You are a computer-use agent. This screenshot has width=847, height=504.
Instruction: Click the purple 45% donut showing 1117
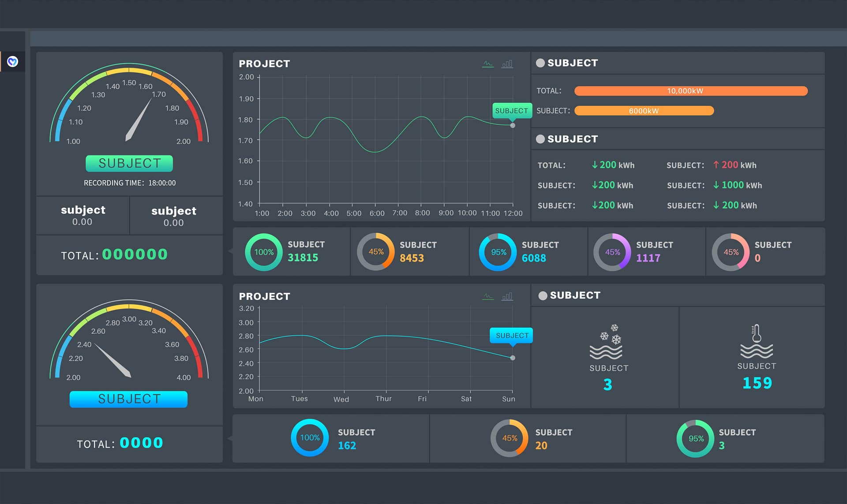coord(612,252)
